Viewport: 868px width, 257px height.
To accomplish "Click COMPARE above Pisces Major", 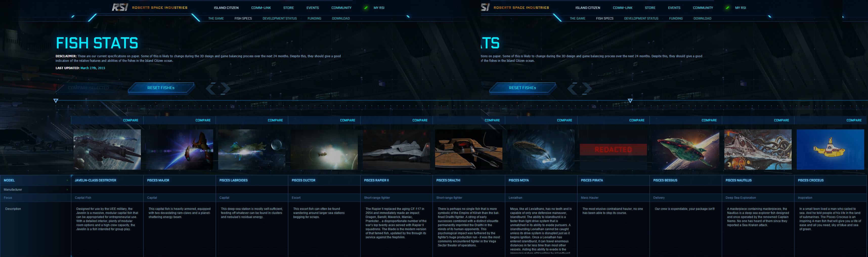I will [203, 120].
